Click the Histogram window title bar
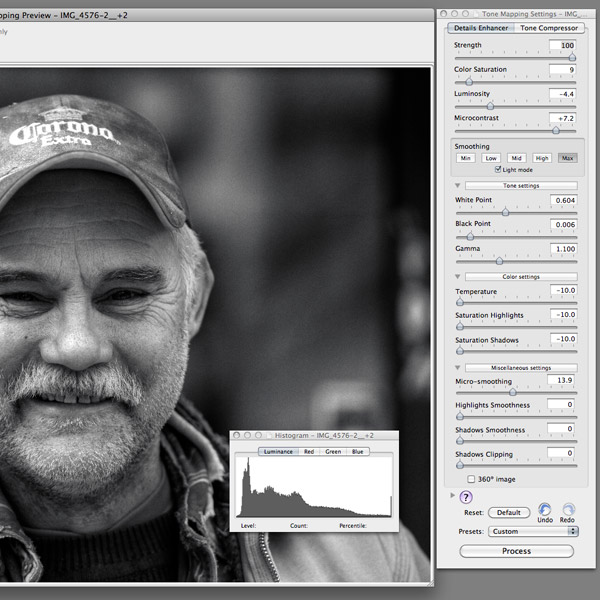 click(314, 435)
